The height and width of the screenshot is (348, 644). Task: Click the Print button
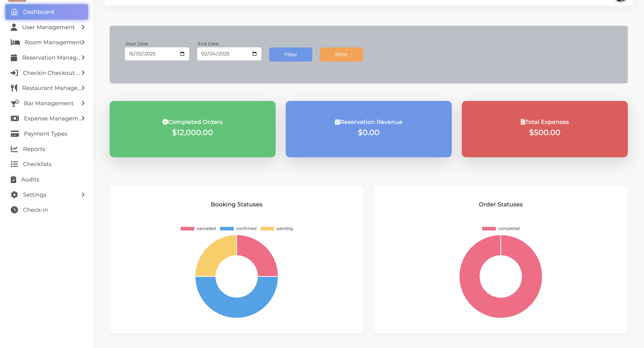point(341,54)
